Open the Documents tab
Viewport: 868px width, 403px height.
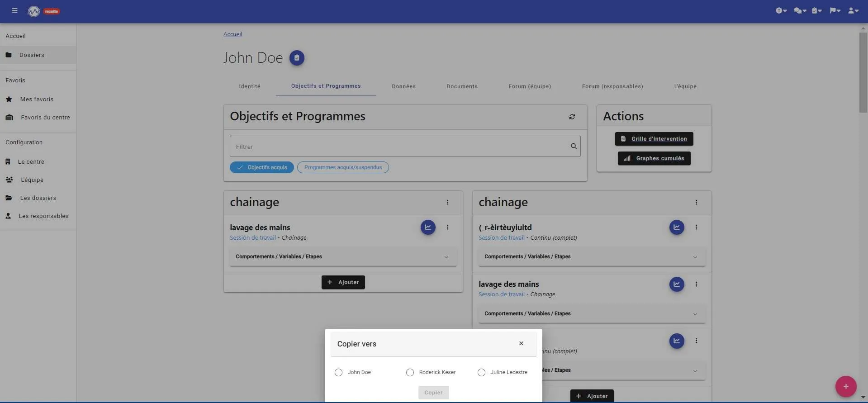(462, 86)
